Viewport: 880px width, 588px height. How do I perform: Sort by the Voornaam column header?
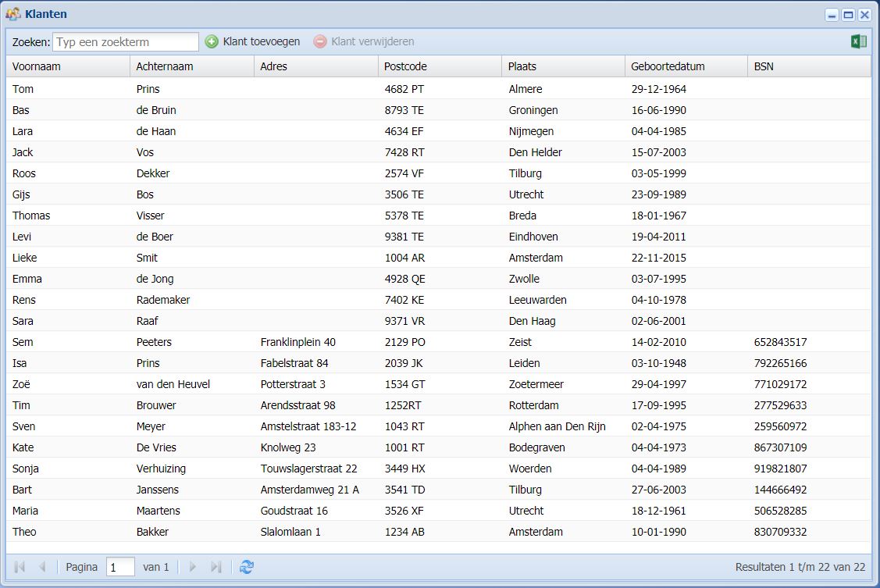tap(68, 66)
